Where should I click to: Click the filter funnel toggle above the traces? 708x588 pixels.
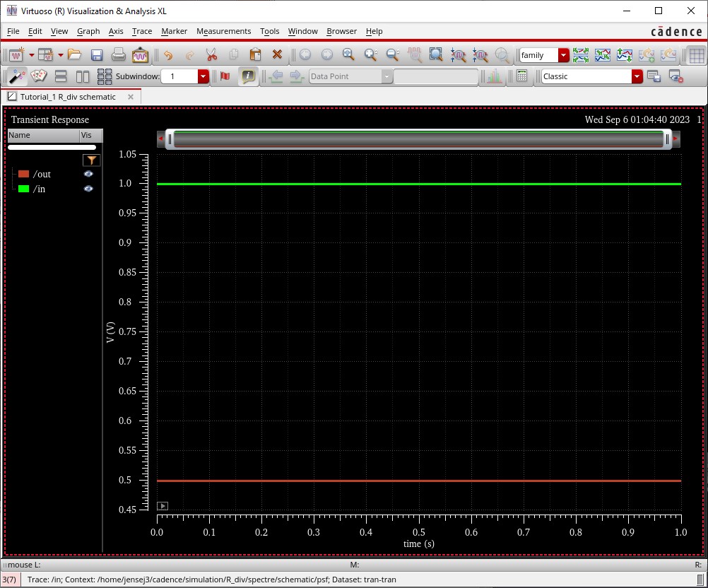coord(91,160)
